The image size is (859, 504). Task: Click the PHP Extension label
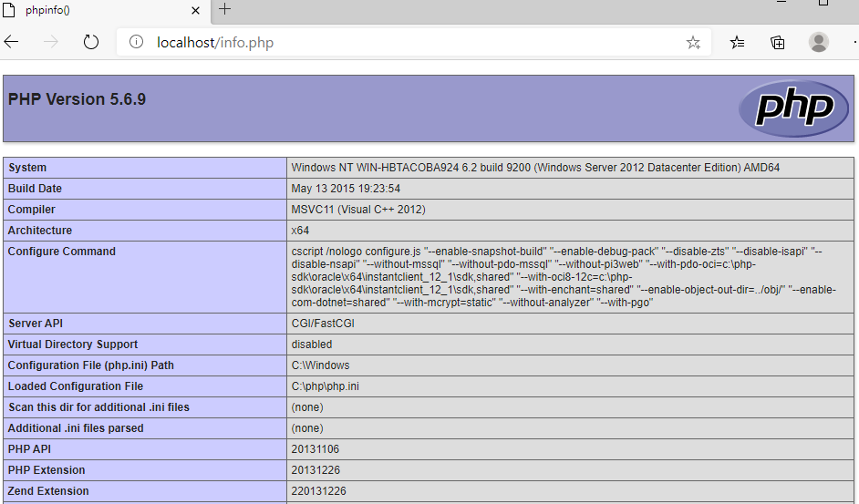coord(47,470)
